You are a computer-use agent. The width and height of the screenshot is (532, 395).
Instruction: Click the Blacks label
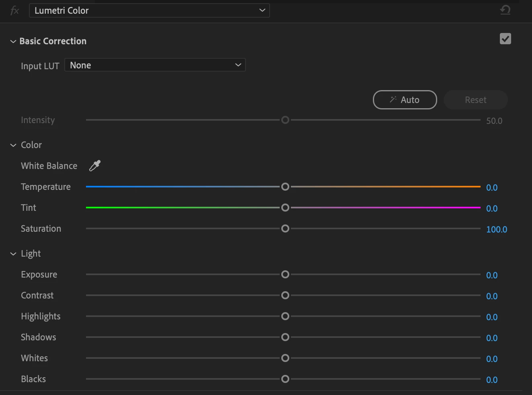33,379
